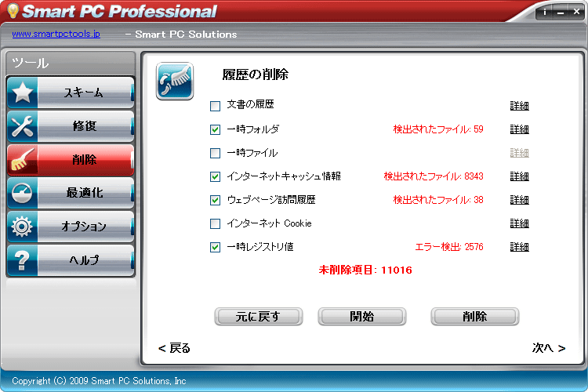Click the 履歴の削除 heading
This screenshot has width=588, height=392.
[x=255, y=74]
